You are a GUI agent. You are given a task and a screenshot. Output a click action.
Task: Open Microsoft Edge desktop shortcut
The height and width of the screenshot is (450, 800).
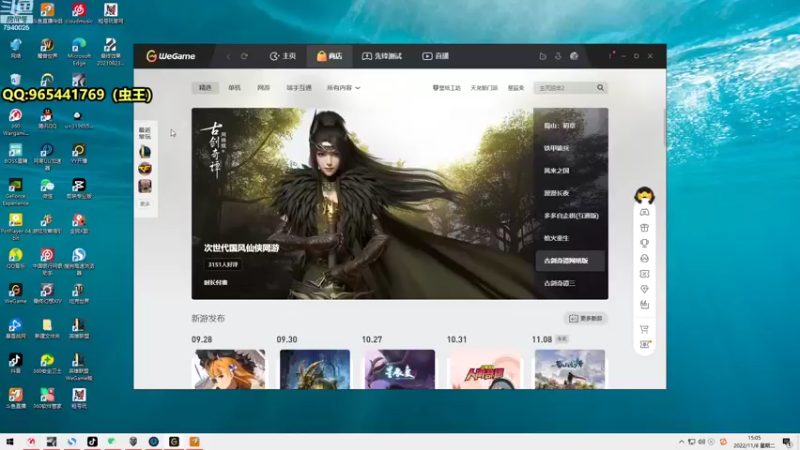[x=79, y=52]
